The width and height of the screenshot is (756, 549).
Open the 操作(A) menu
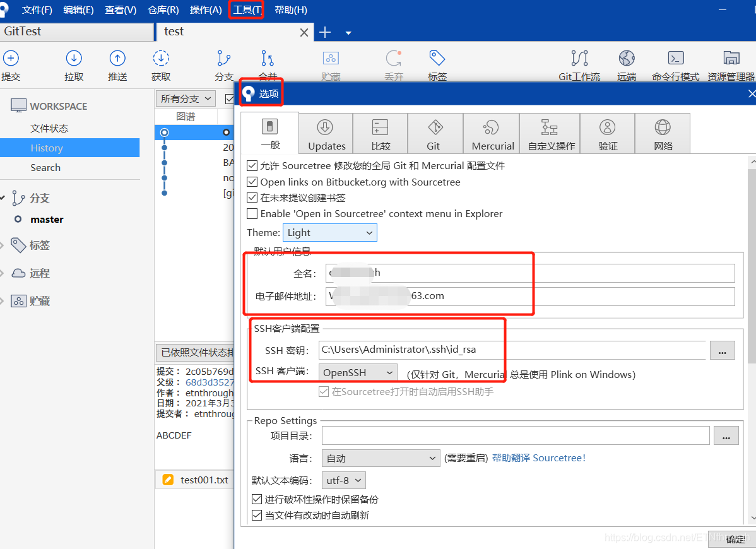[x=205, y=10]
